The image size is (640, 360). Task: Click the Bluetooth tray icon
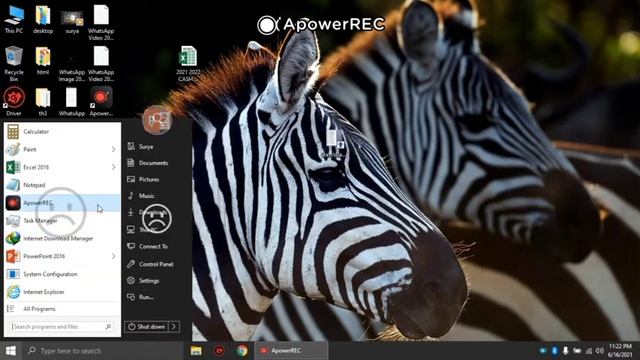(554, 351)
